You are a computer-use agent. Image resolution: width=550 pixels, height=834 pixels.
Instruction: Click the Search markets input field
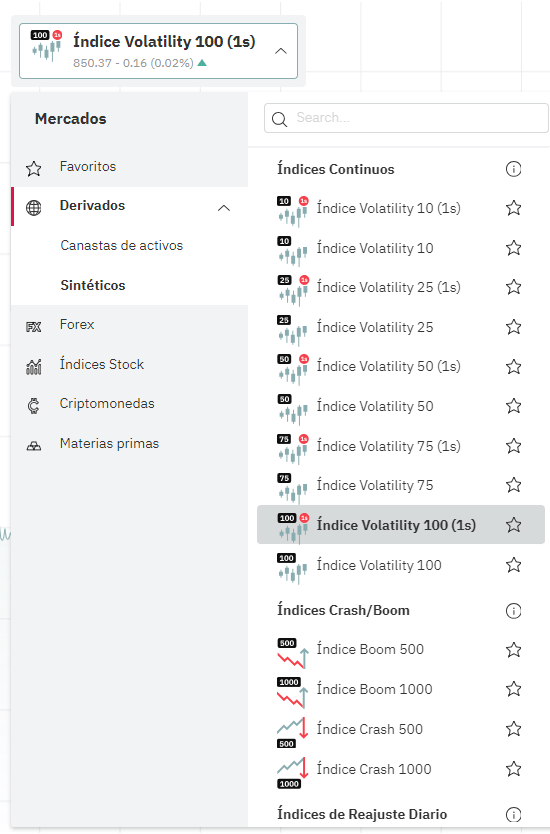tap(406, 118)
